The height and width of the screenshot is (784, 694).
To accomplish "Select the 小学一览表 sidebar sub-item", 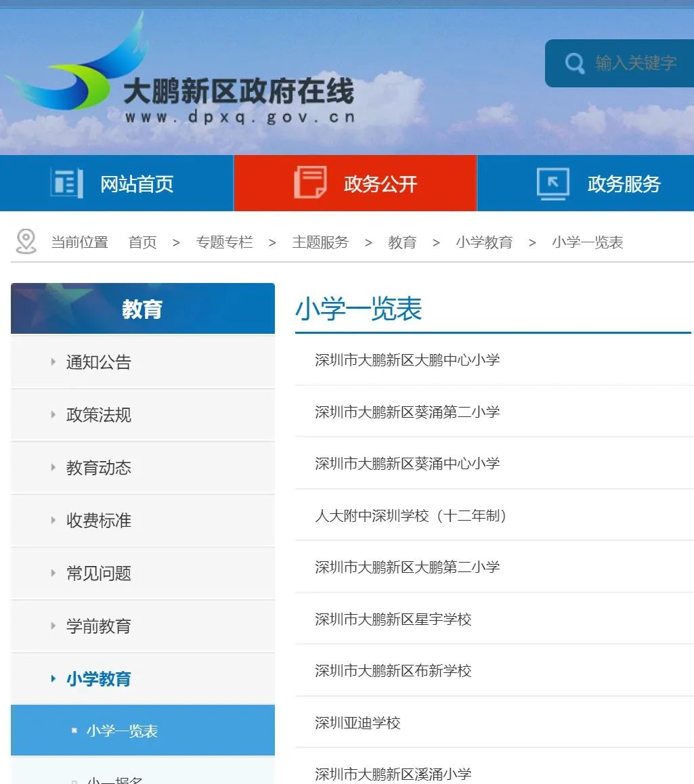I will 142,731.
